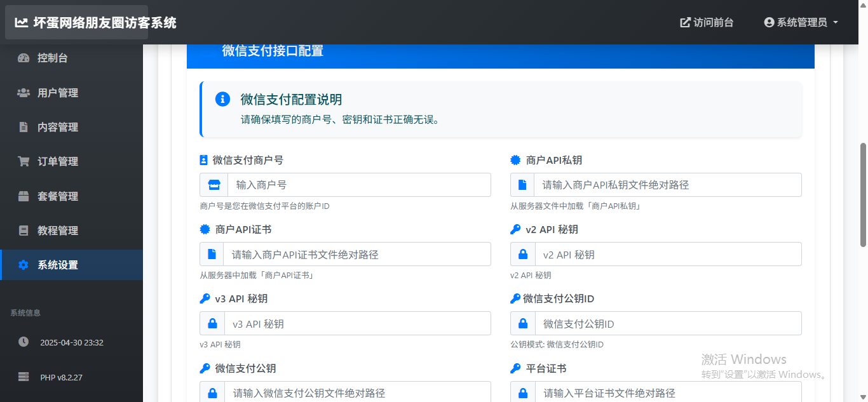Click the lock icon in the v3 API 秘钥 field
Image resolution: width=868 pixels, height=402 pixels.
[212, 323]
